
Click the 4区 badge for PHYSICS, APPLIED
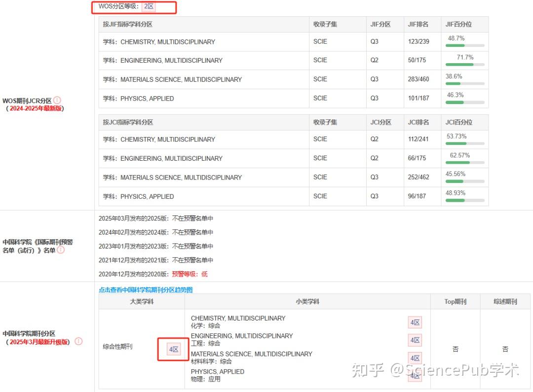(415, 375)
